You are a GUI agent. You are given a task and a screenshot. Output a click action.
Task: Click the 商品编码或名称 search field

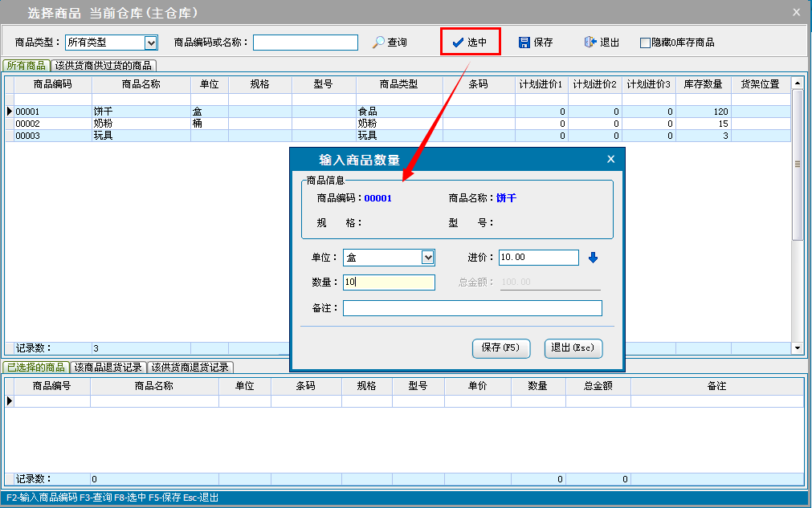pos(305,43)
